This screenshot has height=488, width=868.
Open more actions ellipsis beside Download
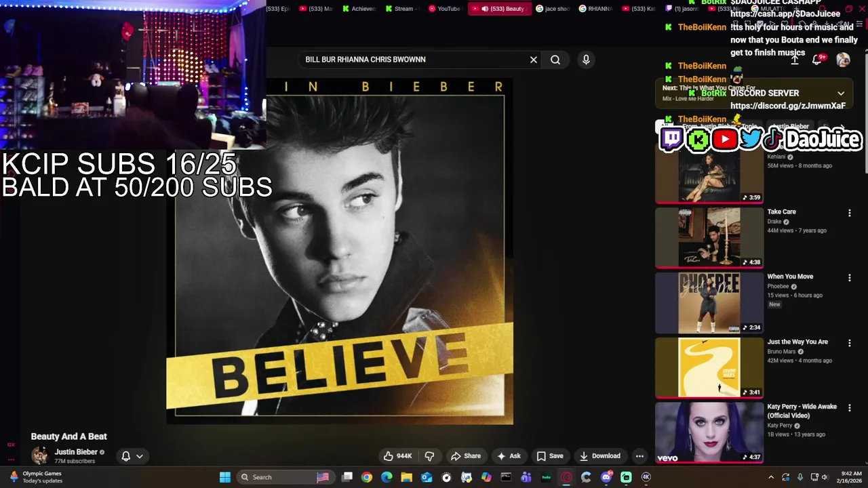coord(639,456)
